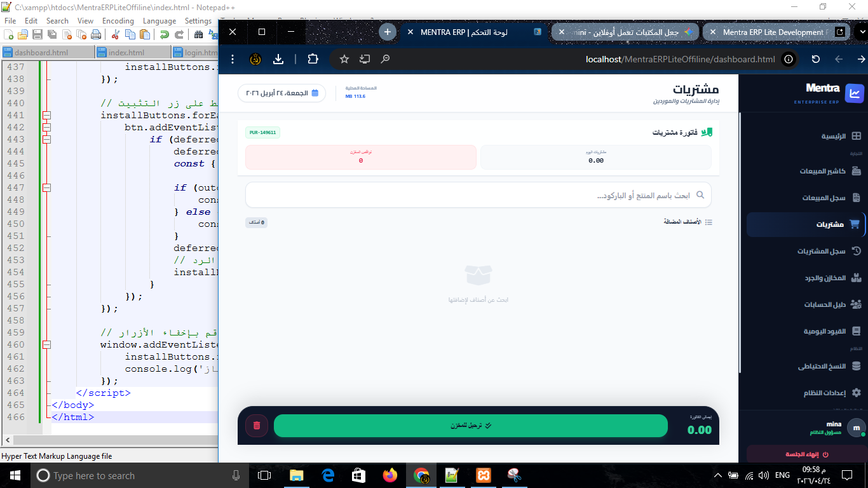Click the date pill الجمعة، ٢٤ أبريل ٢٠٢٦
This screenshot has width=868, height=488.
[281, 93]
